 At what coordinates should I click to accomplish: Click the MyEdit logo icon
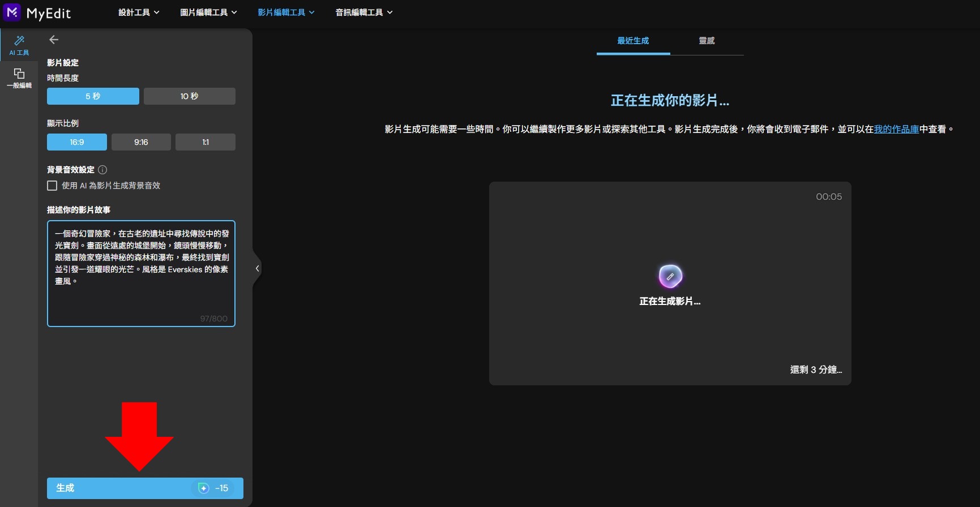tap(12, 12)
